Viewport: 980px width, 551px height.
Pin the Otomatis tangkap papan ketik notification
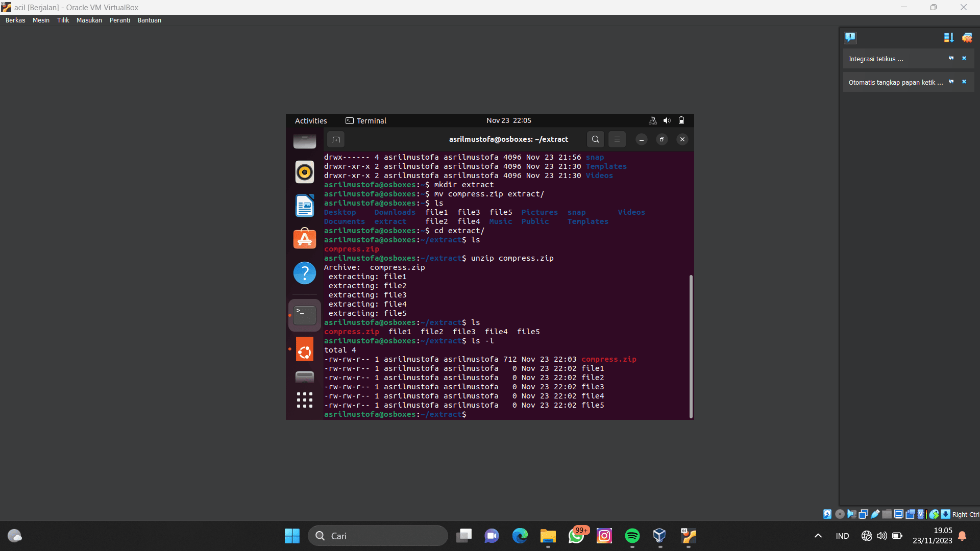(x=951, y=82)
